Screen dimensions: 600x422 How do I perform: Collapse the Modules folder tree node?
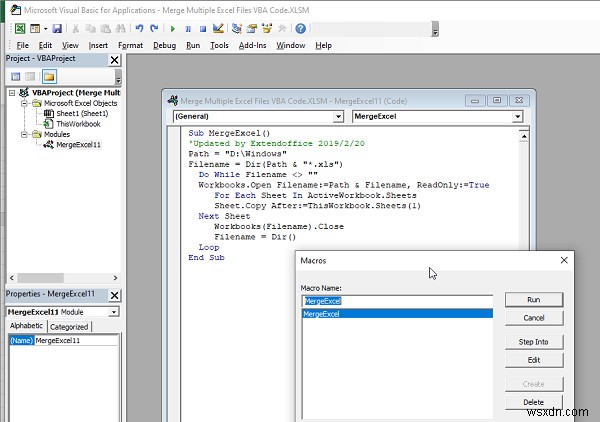24,133
